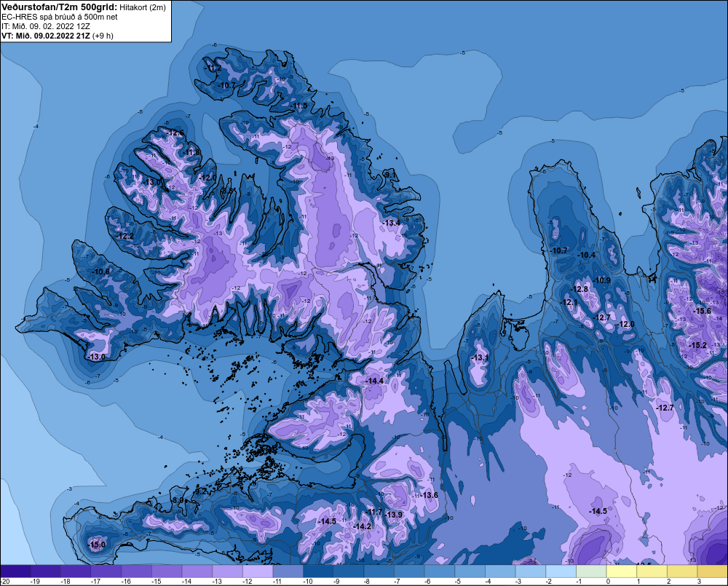Click the -9.2 temperature label

tap(201, 491)
